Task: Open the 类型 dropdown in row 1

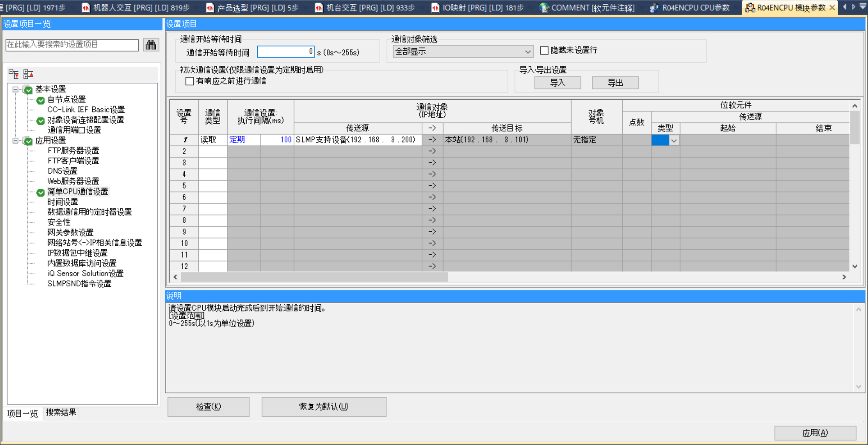Action: pos(674,140)
